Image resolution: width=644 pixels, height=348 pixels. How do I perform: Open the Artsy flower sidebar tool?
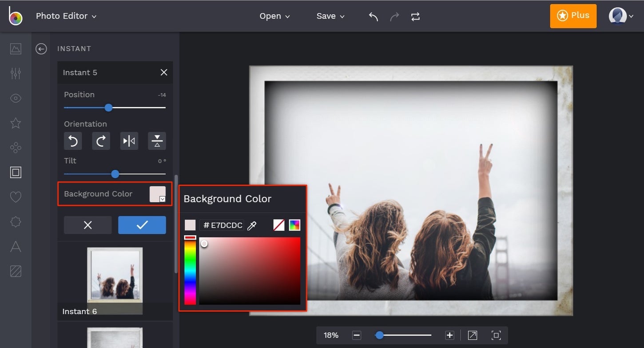(16, 148)
